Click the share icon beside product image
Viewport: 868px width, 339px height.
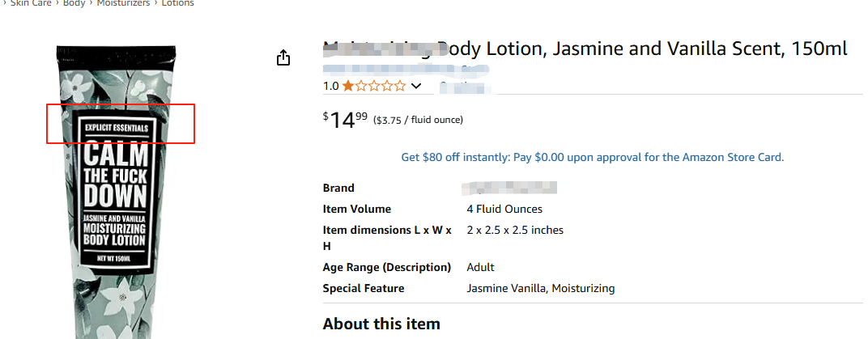tap(283, 58)
